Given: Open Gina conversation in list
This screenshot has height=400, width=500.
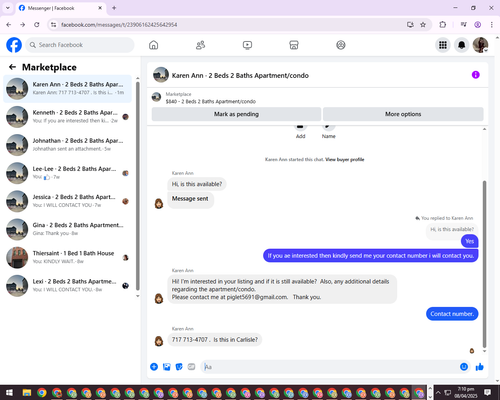Looking at the screenshot, I should point(67,229).
